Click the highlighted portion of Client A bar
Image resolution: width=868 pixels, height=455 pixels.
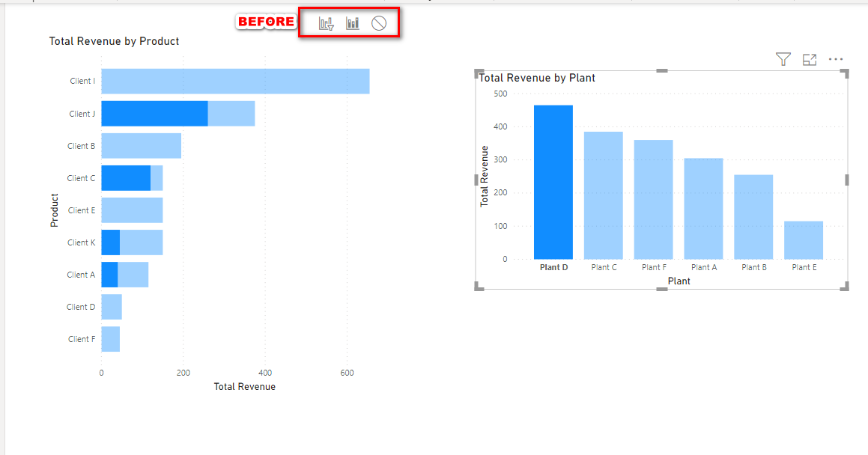point(109,275)
